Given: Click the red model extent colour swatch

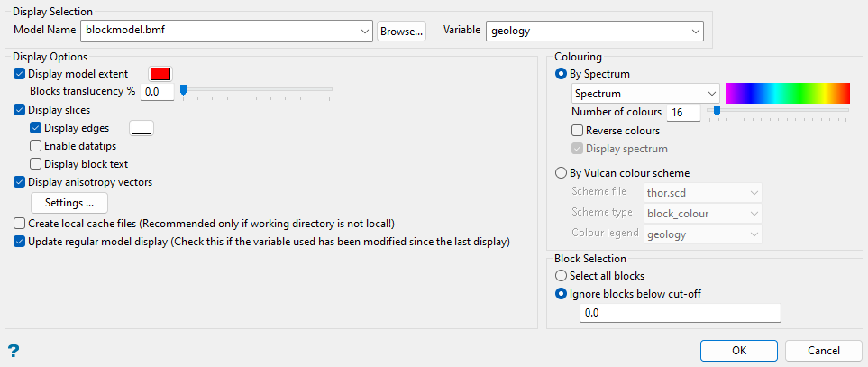Looking at the screenshot, I should coord(160,74).
